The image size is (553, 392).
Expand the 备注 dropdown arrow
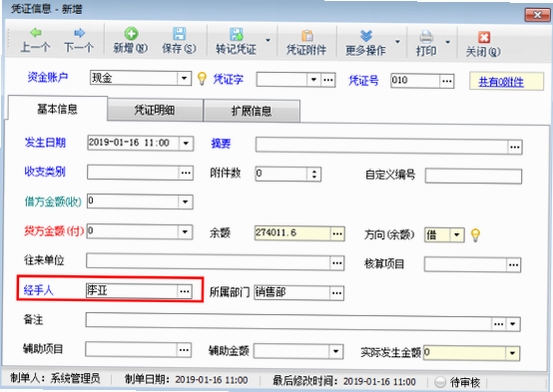[513, 324]
